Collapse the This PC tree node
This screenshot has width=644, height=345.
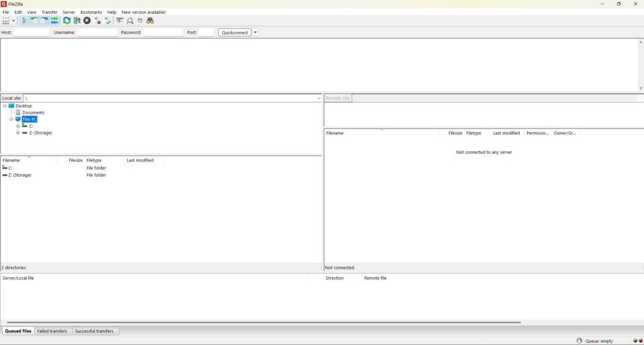pos(11,119)
